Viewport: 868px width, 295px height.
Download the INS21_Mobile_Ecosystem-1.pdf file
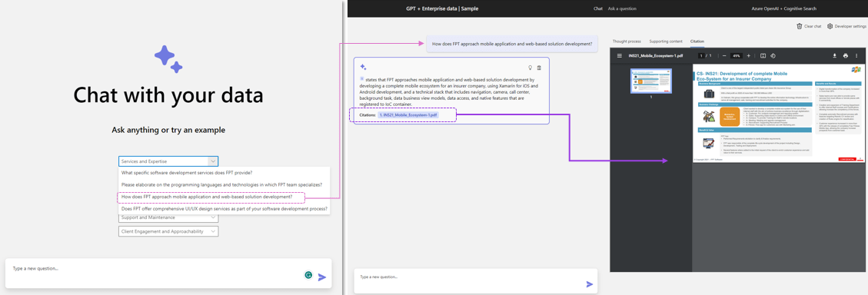tap(835, 56)
